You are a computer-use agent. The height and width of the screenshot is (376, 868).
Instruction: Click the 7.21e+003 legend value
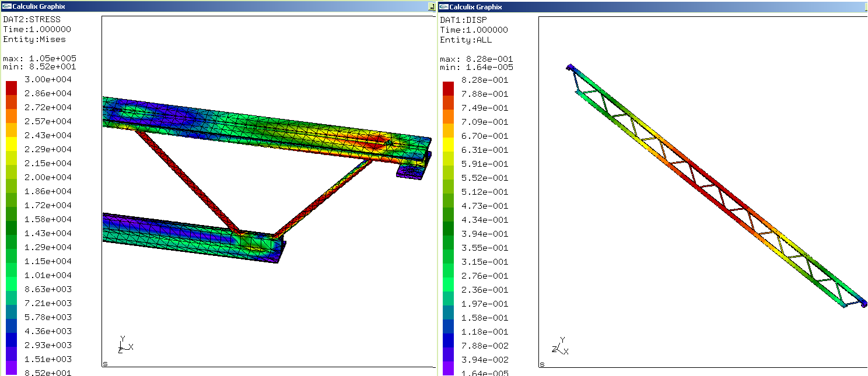(x=47, y=303)
